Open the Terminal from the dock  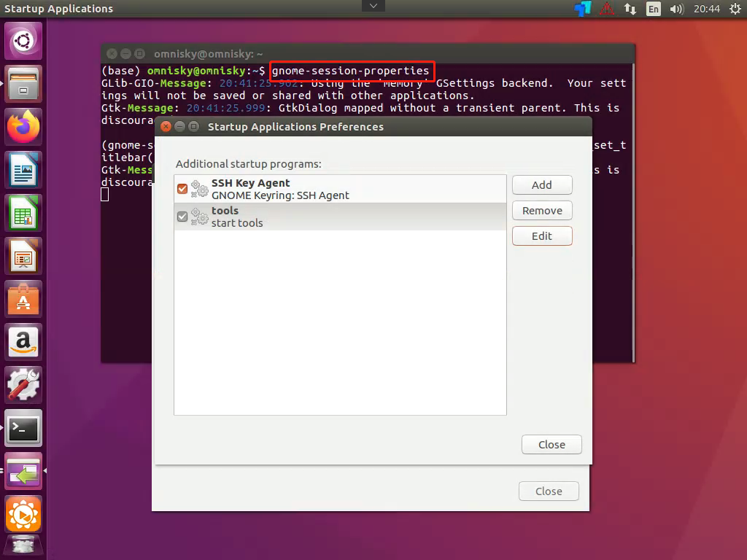[x=23, y=429]
